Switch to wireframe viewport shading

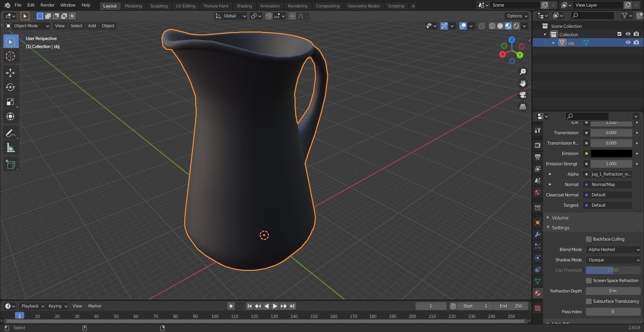(492, 26)
